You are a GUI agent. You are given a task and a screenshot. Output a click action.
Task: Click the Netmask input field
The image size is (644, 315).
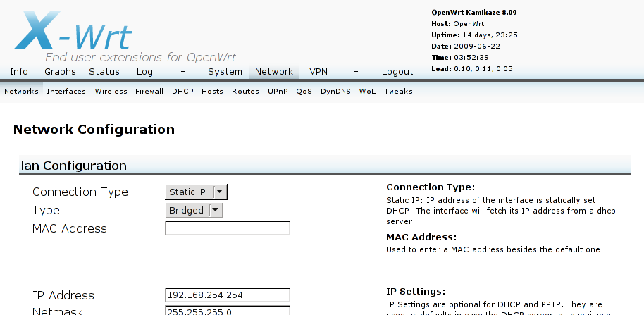(227, 311)
